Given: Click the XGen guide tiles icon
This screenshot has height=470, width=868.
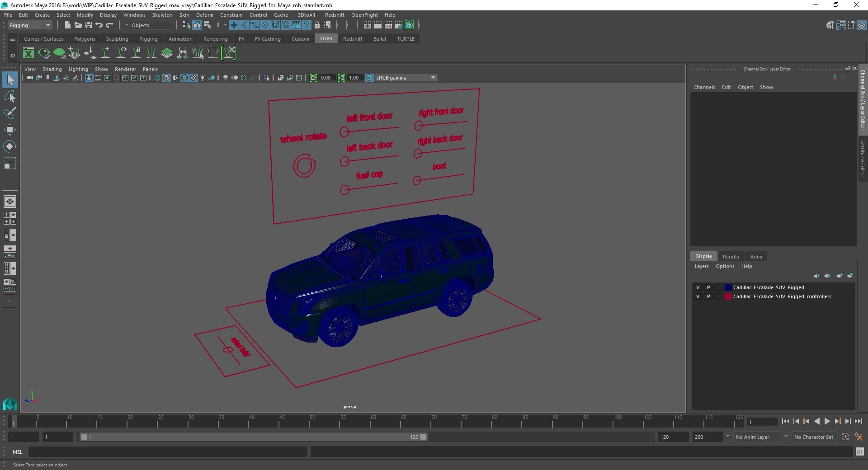Looking at the screenshot, I should click(167, 53).
